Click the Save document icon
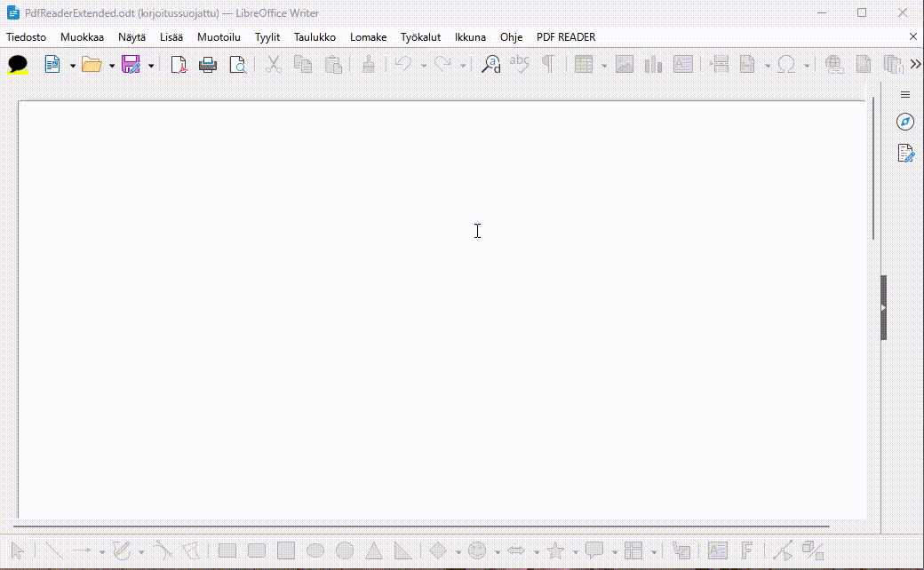Screen dimensions: 924x570 click(x=131, y=64)
